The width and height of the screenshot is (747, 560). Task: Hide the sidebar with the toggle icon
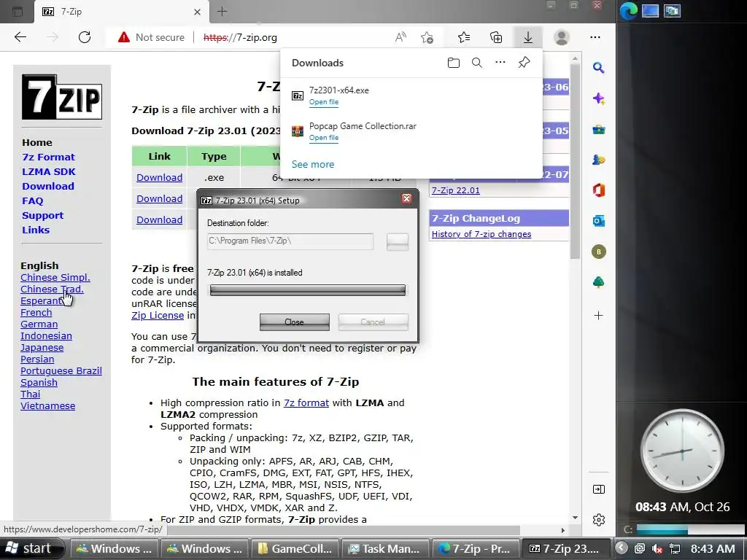click(x=599, y=489)
